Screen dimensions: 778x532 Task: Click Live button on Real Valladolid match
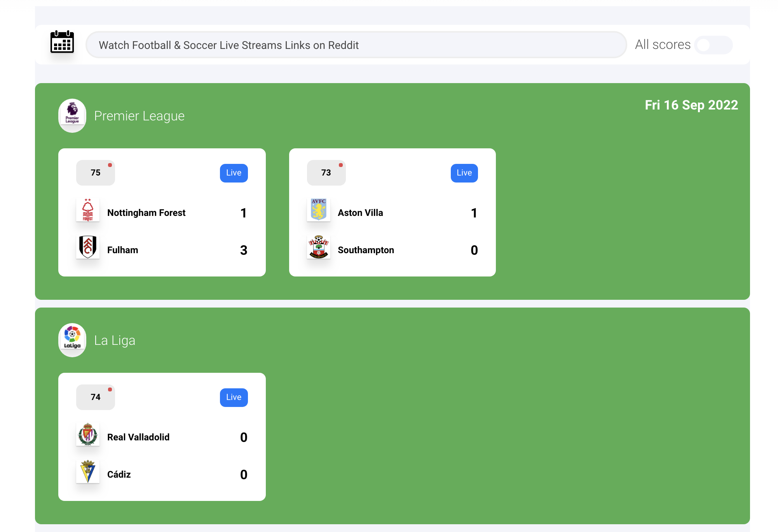(234, 397)
